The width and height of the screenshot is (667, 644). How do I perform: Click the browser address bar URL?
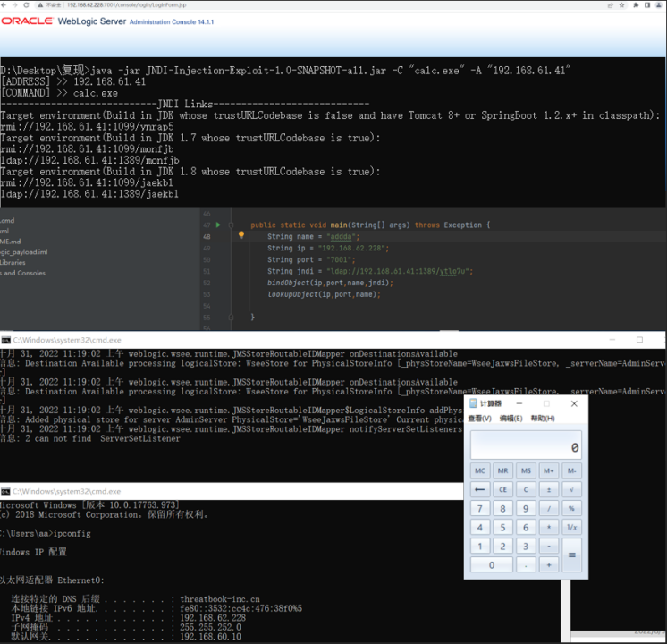click(x=127, y=5)
